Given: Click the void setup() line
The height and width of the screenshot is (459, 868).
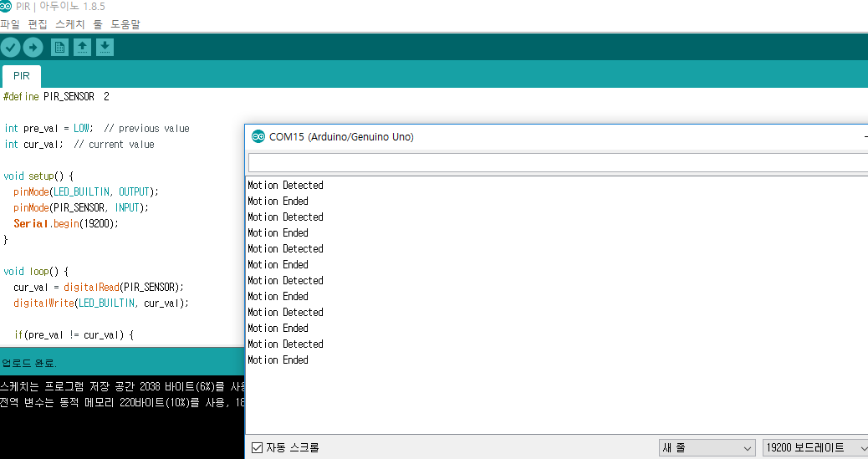Looking at the screenshot, I should [38, 176].
